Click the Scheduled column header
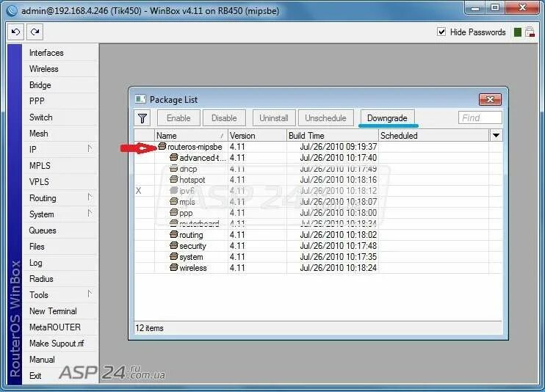The height and width of the screenshot is (392, 545). (434, 136)
